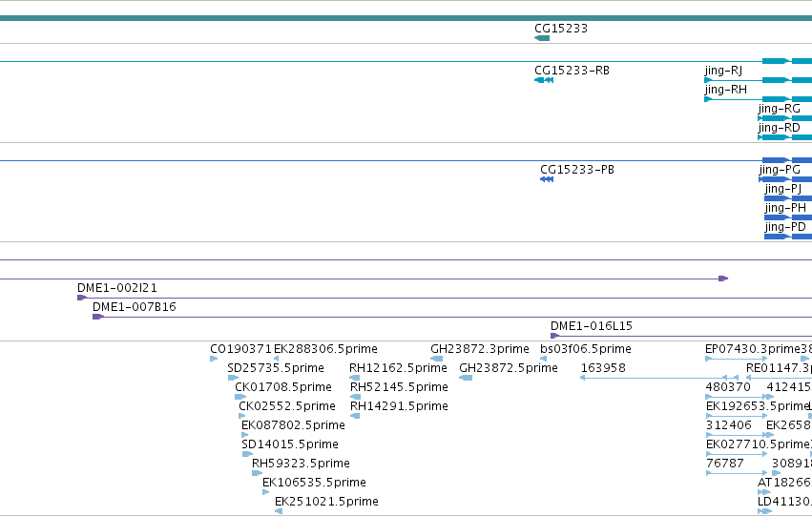The image size is (812, 516).
Task: Click the EK251021.5prime EST label
Action: click(x=326, y=502)
